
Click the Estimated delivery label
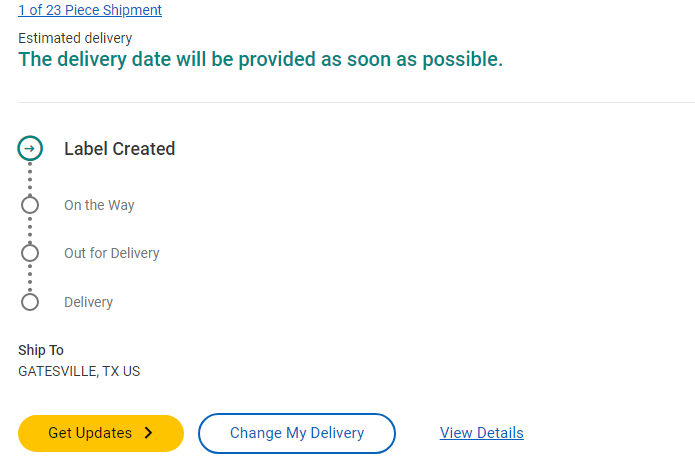[75, 38]
